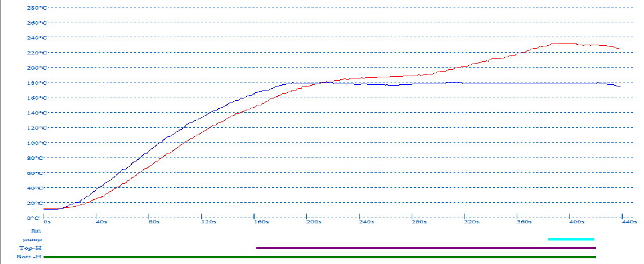Click the 160s tick on time axis
The width and height of the screenshot is (644, 264).
(261, 222)
